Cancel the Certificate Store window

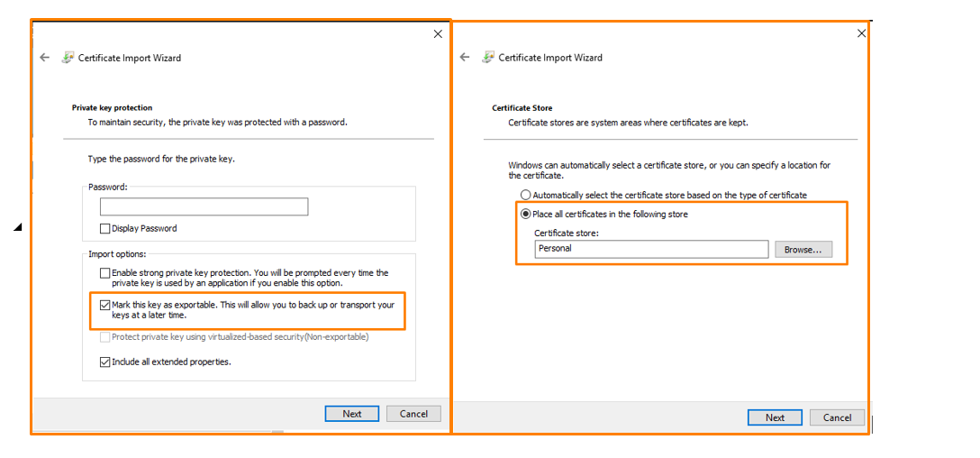pos(837,417)
